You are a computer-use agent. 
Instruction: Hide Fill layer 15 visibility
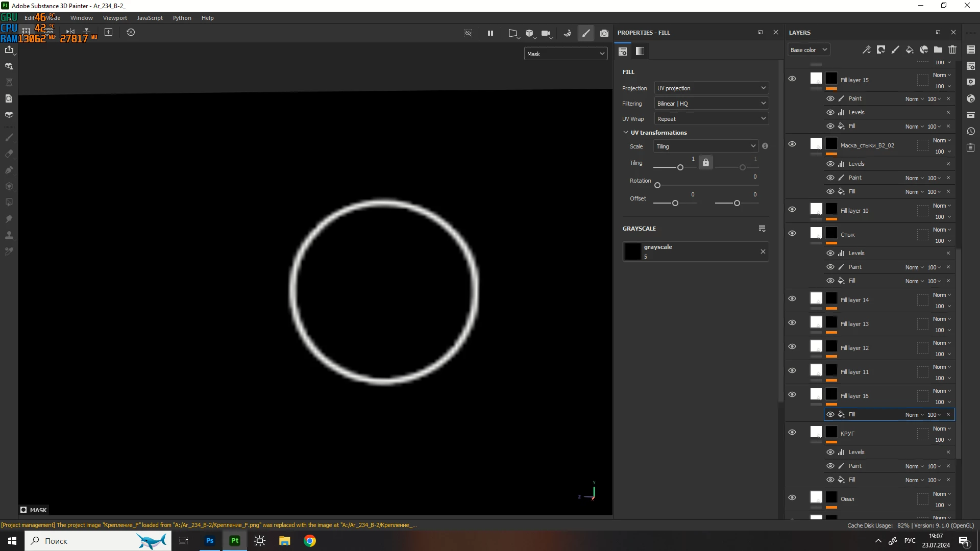point(792,79)
